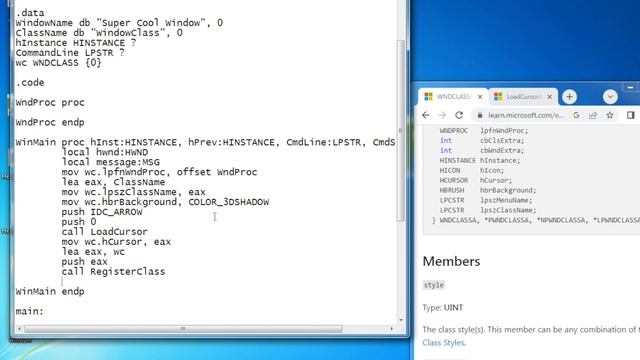Click 'COLOR_3DSHADOW' in the code
640x360 pixels.
(x=229, y=202)
